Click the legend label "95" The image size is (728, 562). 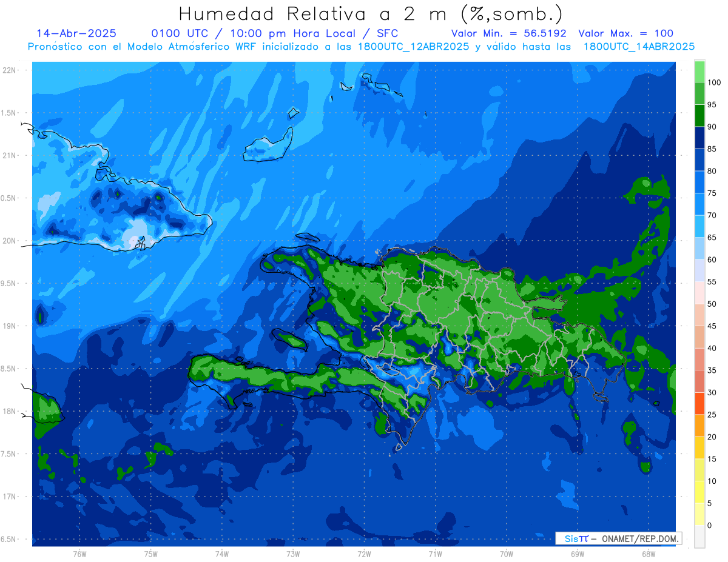click(712, 104)
